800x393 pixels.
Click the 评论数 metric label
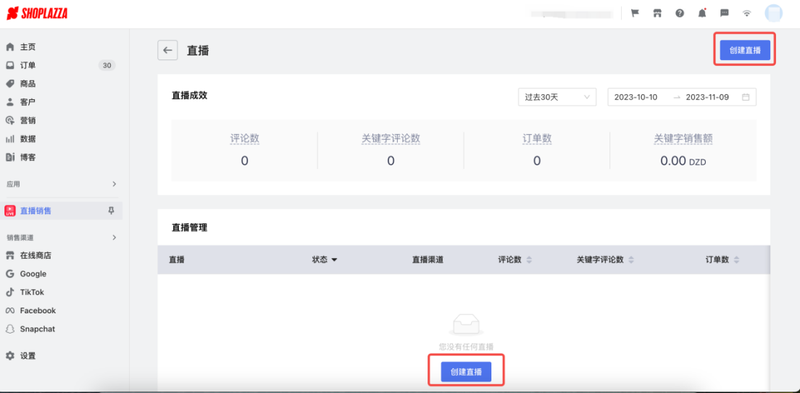245,138
